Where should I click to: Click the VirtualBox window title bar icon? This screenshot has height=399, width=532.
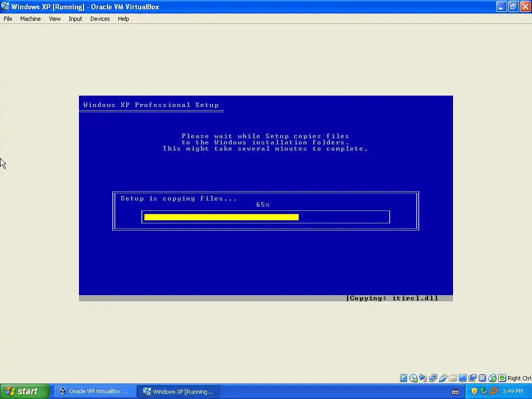(x=5, y=6)
